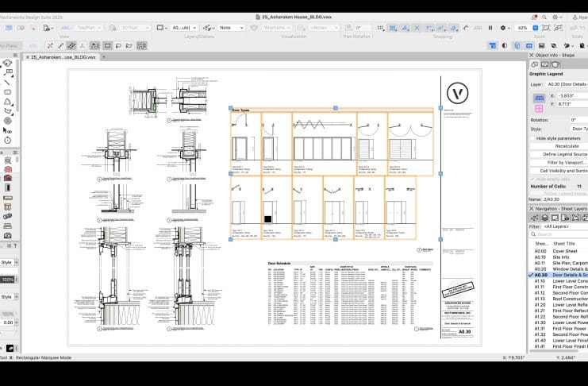Switch to the Data tab icon in Object Info
Screen dimensions: 588x386
click(x=545, y=64)
